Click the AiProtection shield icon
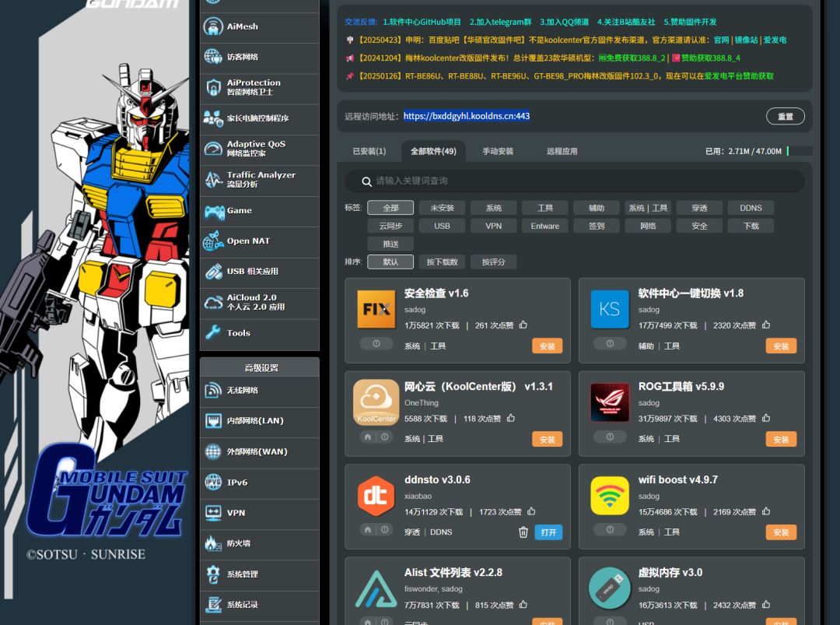This screenshot has height=625, width=840. pyautogui.click(x=213, y=87)
